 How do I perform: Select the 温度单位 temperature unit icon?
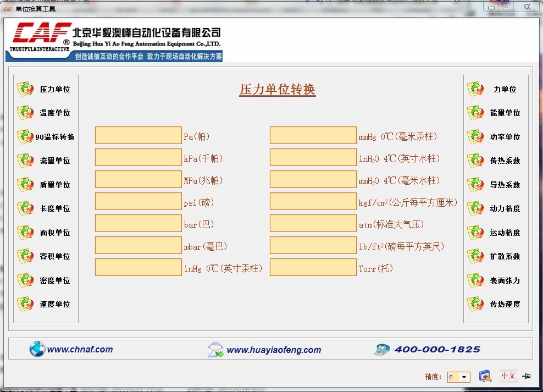click(26, 113)
